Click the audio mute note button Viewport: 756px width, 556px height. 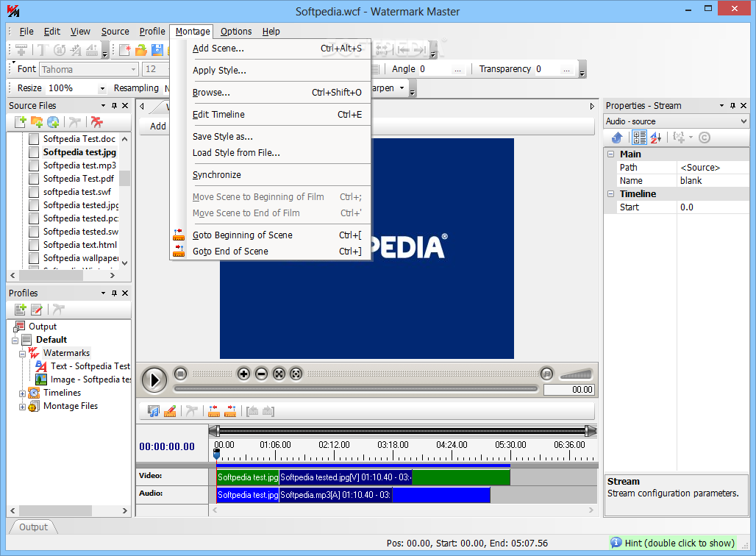point(546,373)
